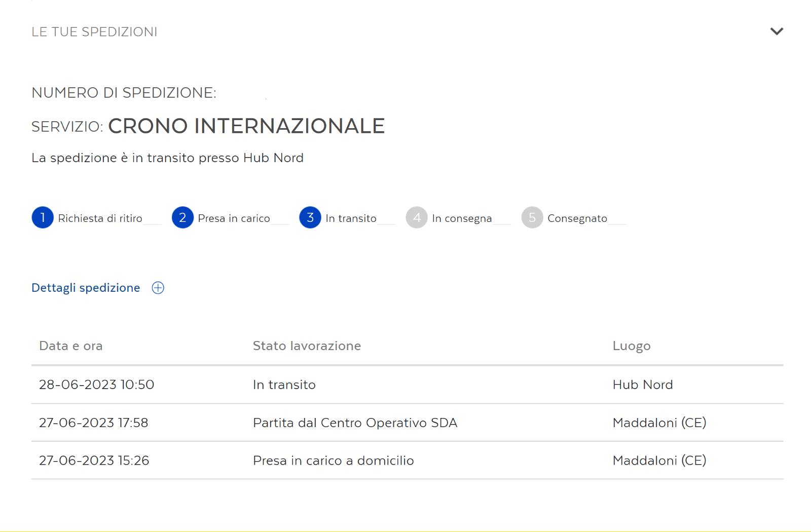The image size is (811, 532).
Task: Click the Le Tue Spedizioni heading
Action: [94, 32]
